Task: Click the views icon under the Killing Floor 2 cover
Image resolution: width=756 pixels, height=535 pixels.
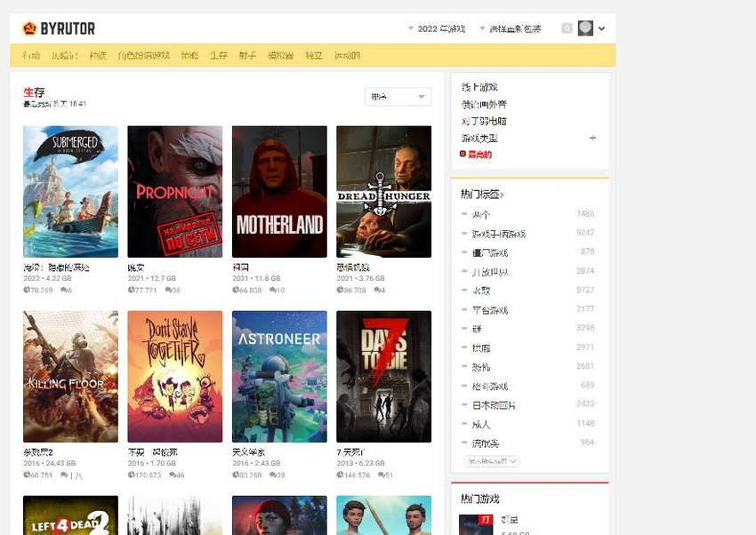Action: click(x=27, y=475)
